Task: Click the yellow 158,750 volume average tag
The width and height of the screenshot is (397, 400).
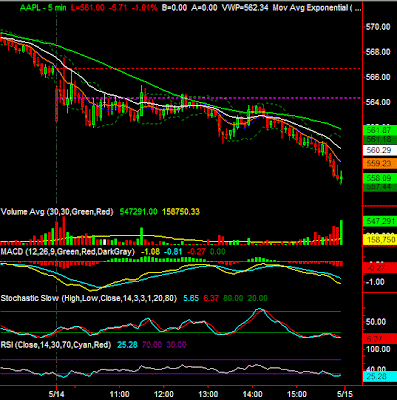Action: [379, 239]
